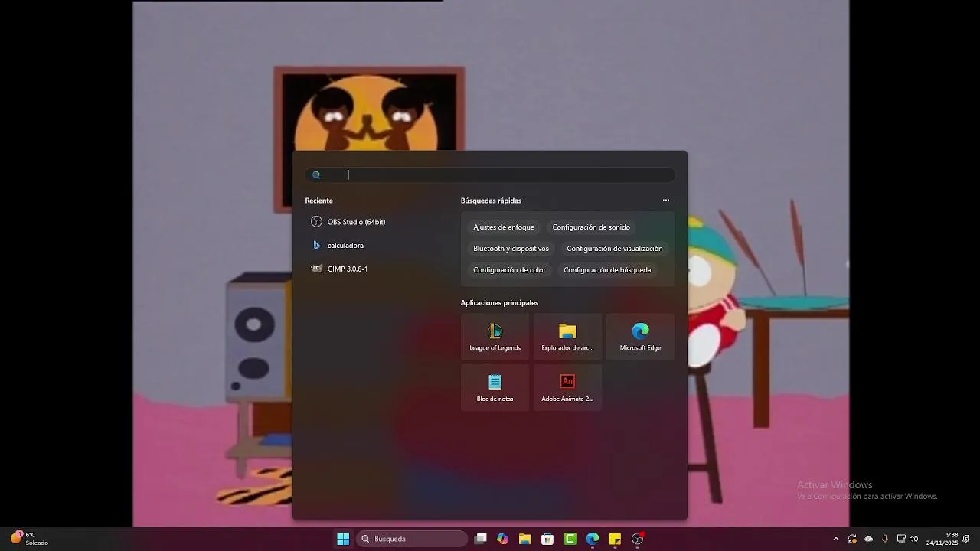Open Copilot from the taskbar
This screenshot has height=551, width=980.
tap(502, 539)
